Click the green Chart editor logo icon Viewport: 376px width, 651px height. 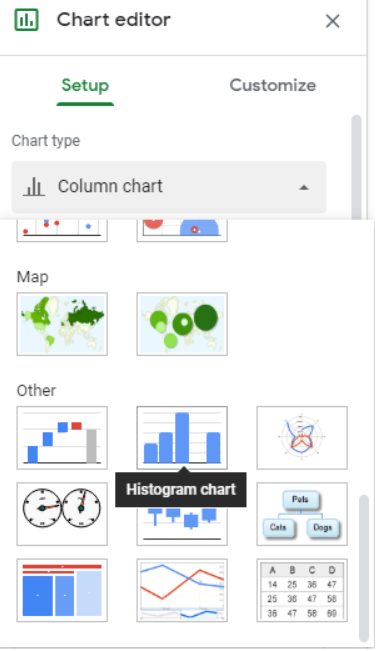27,20
